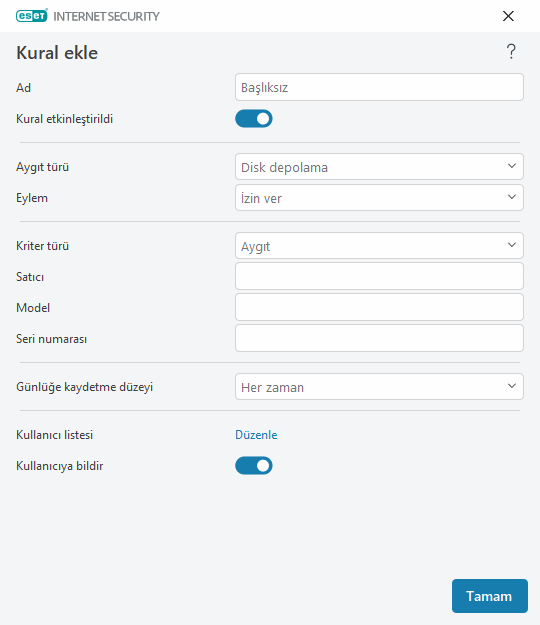The image size is (540, 625).
Task: Disable the Kullanıcıya bildir switch
Action: click(x=254, y=466)
